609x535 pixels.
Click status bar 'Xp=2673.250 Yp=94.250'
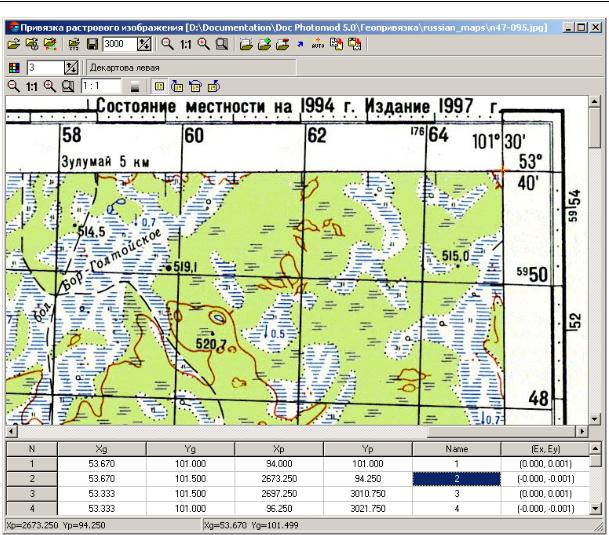pyautogui.click(x=56, y=525)
